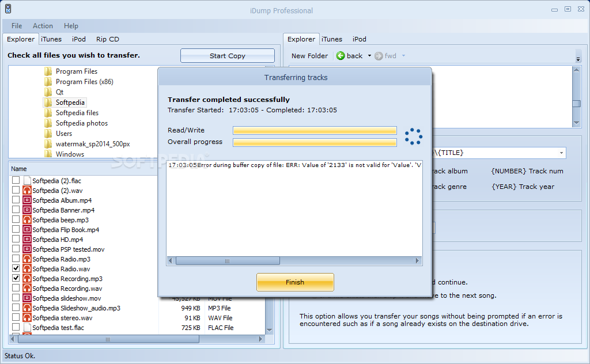
Task: Check the Softpedia Album.mp4 checkbox
Action: click(16, 200)
